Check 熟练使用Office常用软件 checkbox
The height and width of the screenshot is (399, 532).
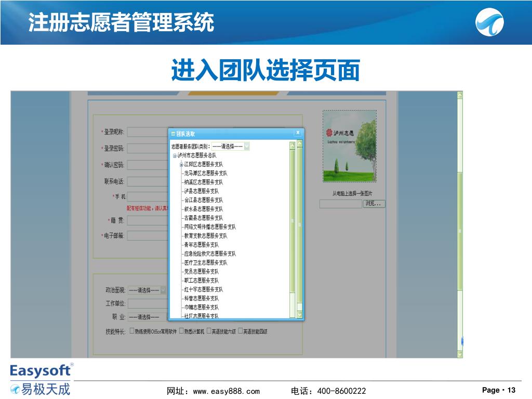[x=132, y=331]
